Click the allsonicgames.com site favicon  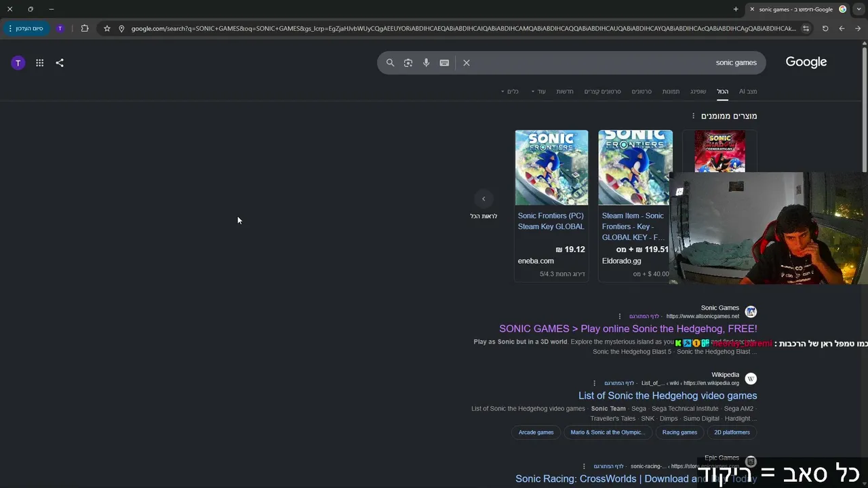[751, 312]
